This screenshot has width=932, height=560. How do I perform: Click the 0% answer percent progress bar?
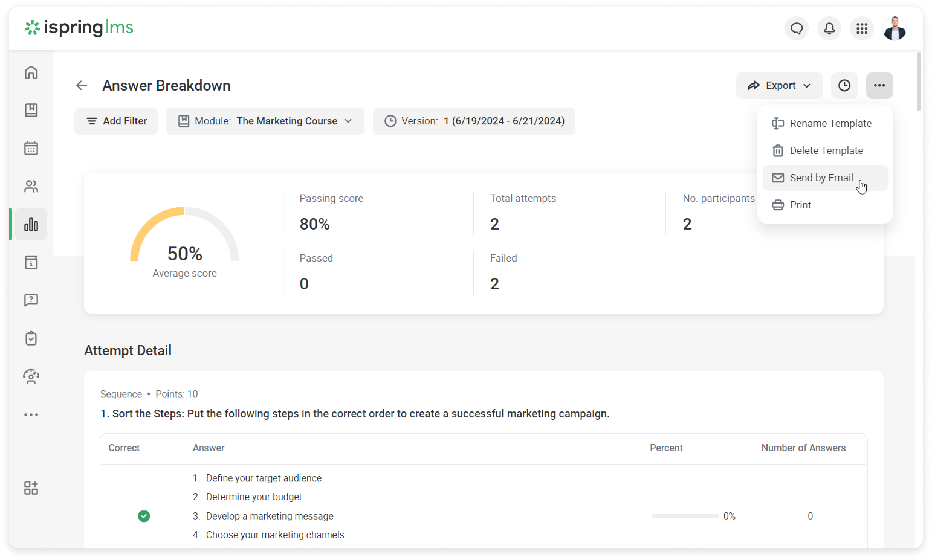click(x=685, y=516)
